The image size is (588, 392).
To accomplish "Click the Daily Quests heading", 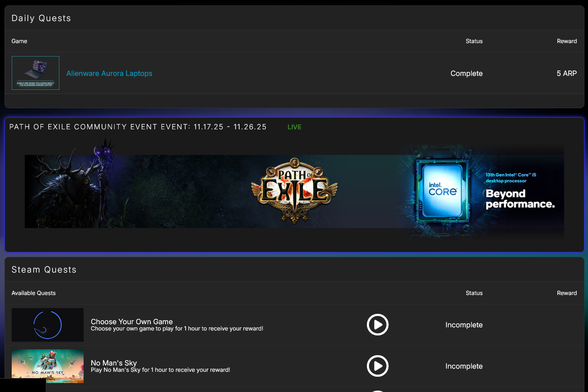I will [x=41, y=18].
